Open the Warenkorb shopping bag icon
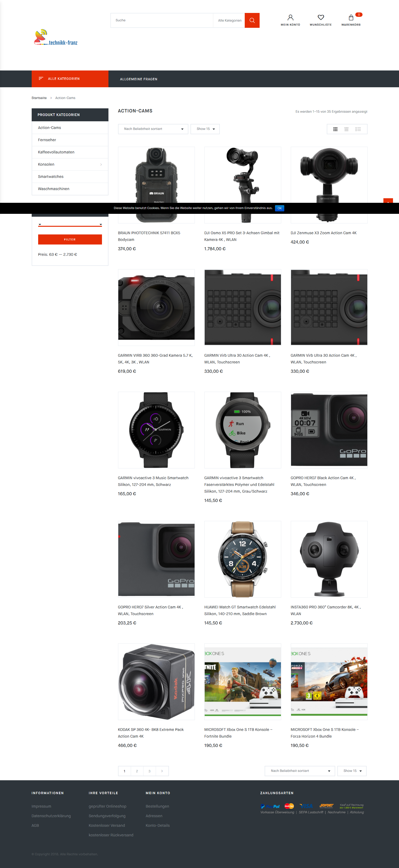Image resolution: width=399 pixels, height=868 pixels. click(351, 17)
